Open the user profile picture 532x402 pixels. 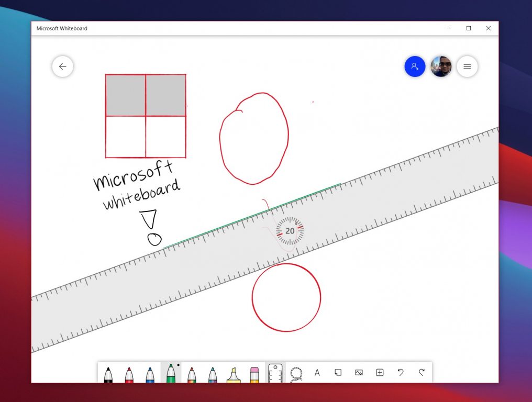point(441,66)
